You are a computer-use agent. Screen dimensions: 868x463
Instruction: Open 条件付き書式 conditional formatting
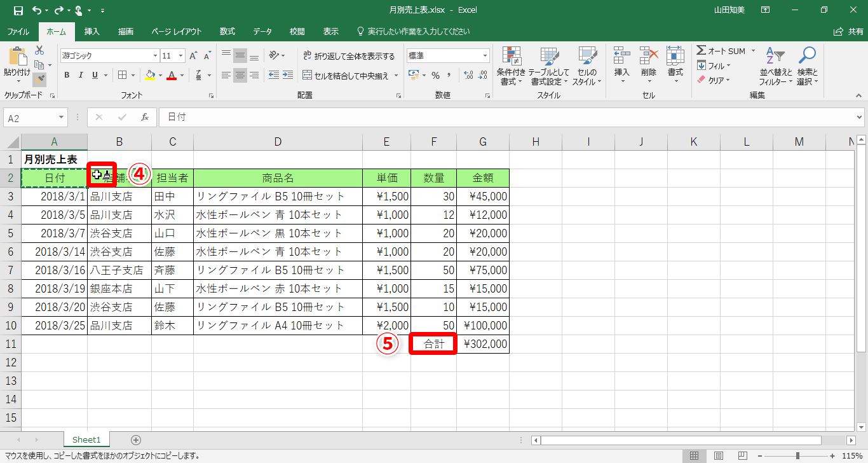[x=511, y=66]
